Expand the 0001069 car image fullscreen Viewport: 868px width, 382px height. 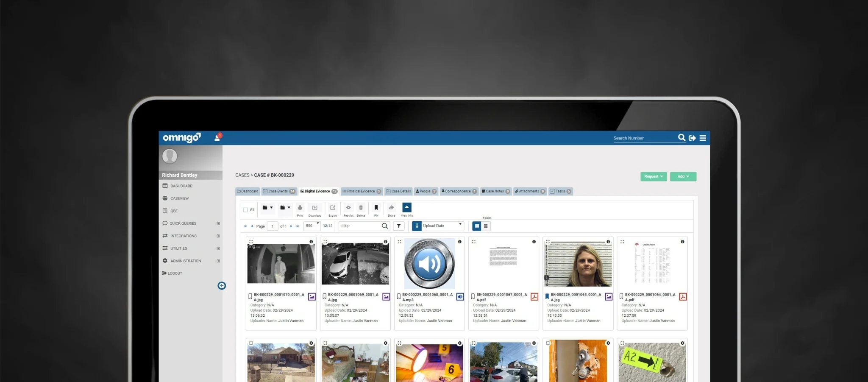(x=325, y=242)
